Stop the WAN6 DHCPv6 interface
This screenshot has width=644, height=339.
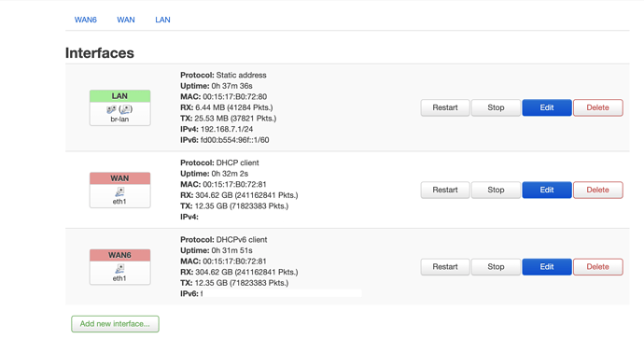point(496,267)
